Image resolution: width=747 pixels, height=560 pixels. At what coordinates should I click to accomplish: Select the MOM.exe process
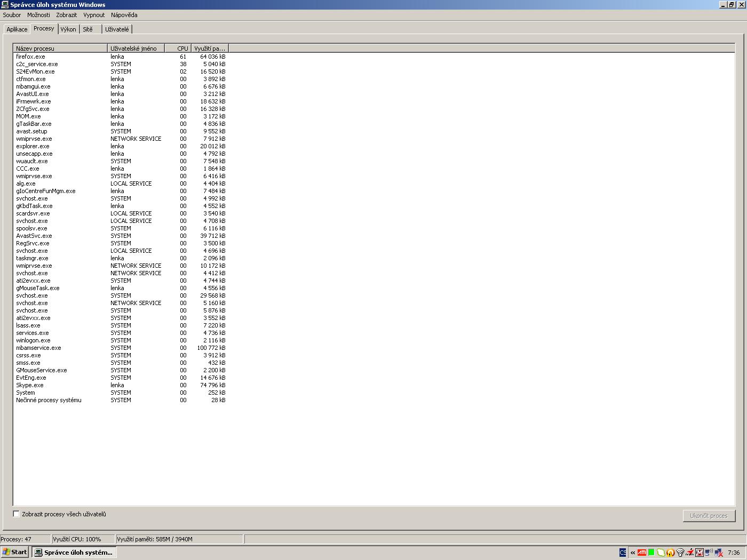(x=121, y=116)
